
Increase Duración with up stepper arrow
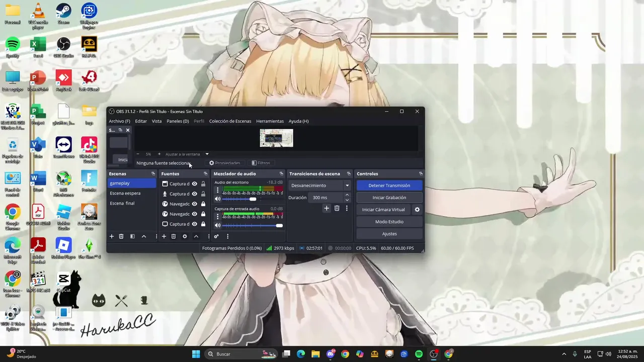pyautogui.click(x=347, y=195)
